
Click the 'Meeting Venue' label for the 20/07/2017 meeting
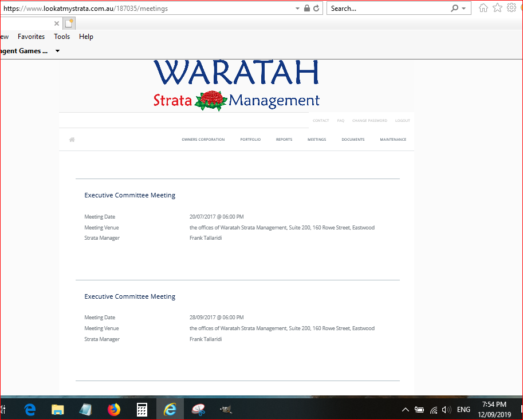[101, 228]
